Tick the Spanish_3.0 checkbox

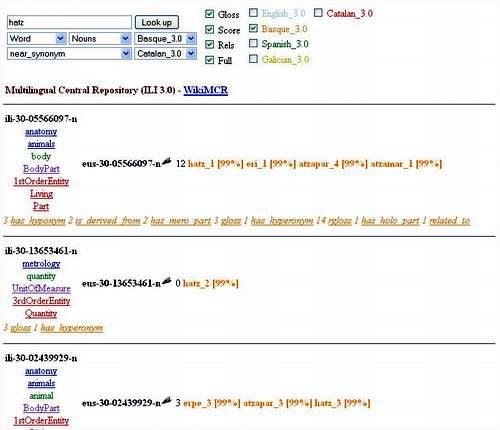click(x=253, y=43)
